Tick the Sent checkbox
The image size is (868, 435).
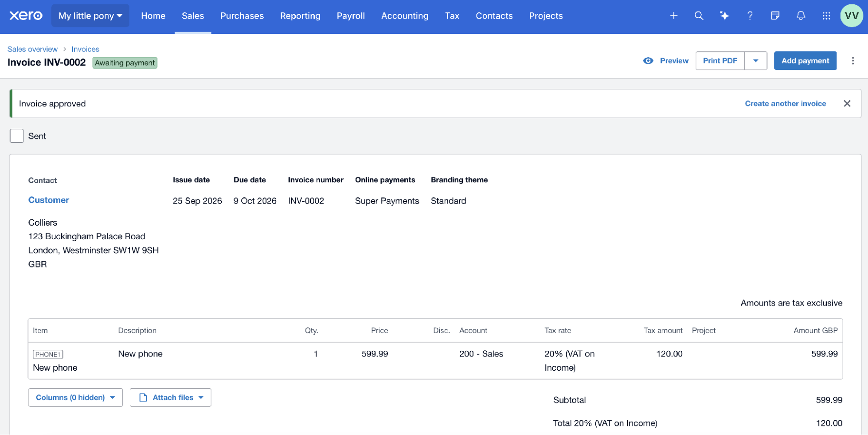coord(17,136)
